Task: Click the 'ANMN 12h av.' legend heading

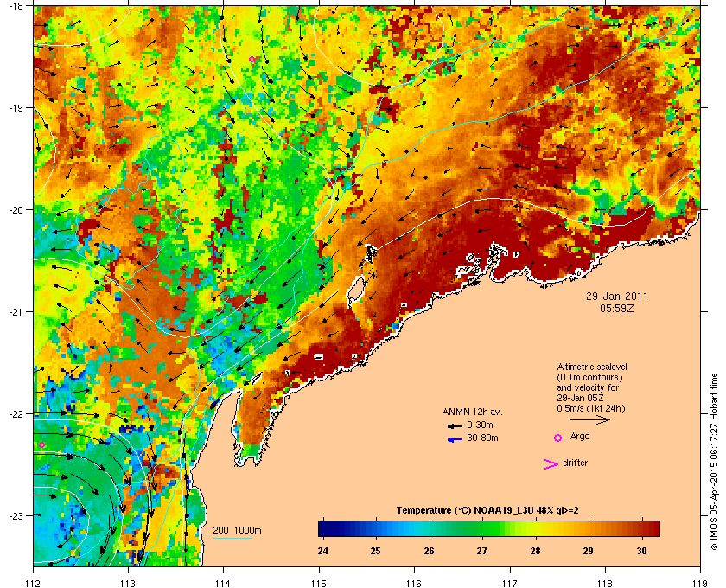Action: coord(472,412)
